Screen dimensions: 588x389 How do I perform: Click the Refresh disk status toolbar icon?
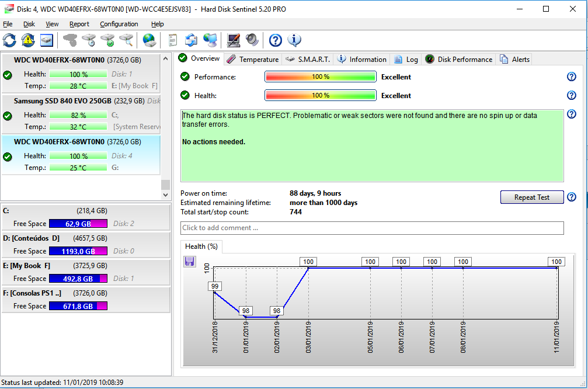(x=9, y=40)
